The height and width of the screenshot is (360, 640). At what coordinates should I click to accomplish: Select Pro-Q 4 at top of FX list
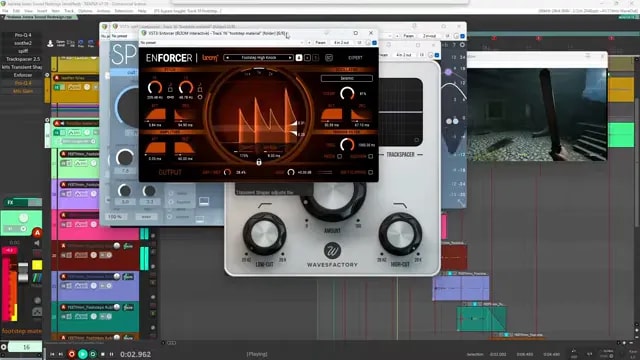coord(23,35)
